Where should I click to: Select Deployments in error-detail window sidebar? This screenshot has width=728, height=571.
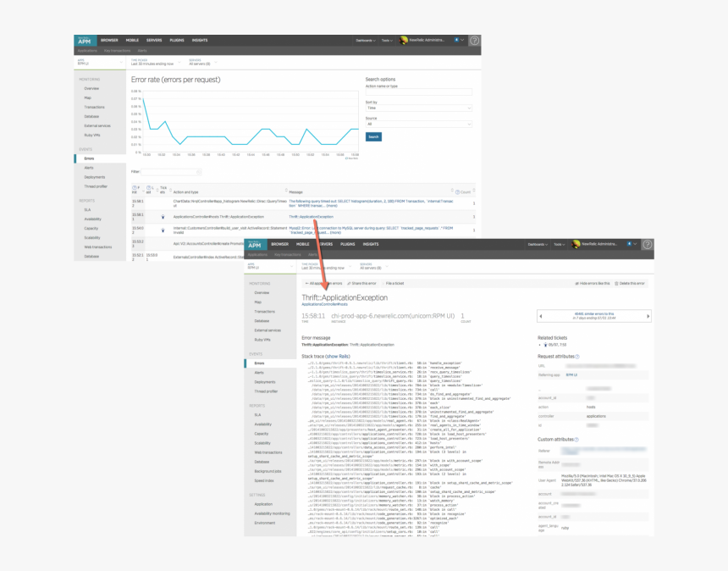coord(265,382)
